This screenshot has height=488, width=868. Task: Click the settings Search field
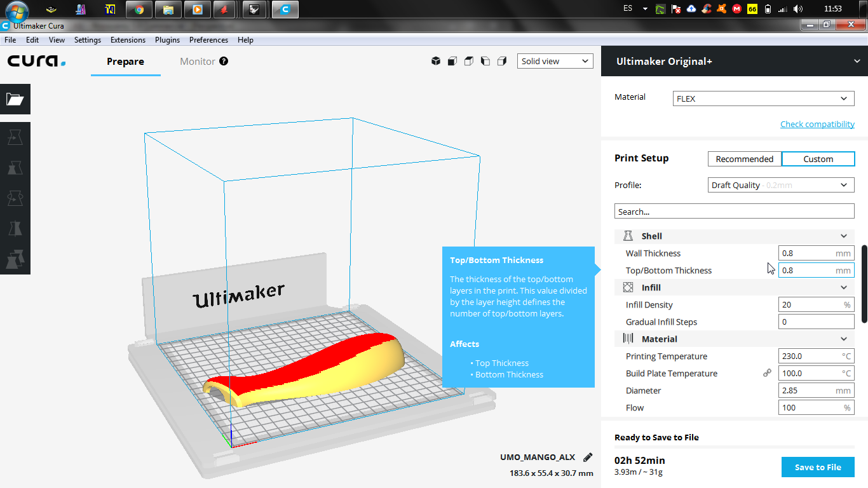[x=734, y=212]
